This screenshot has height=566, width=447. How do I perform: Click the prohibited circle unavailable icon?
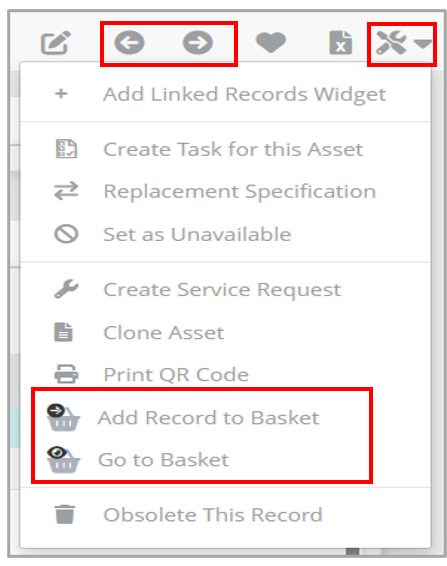[x=66, y=234]
